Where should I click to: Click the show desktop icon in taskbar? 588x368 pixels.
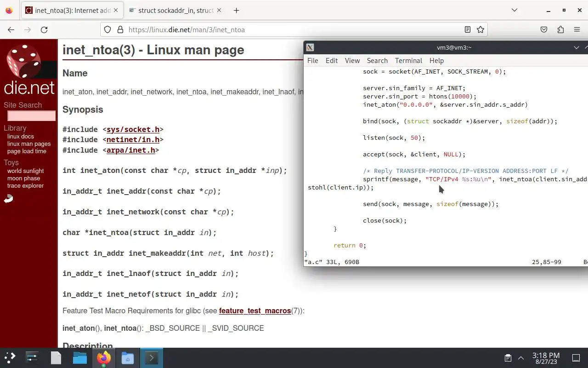576,358
